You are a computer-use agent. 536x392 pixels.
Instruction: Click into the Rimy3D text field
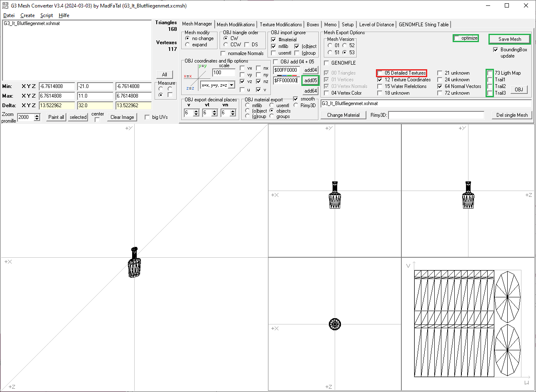coord(436,115)
